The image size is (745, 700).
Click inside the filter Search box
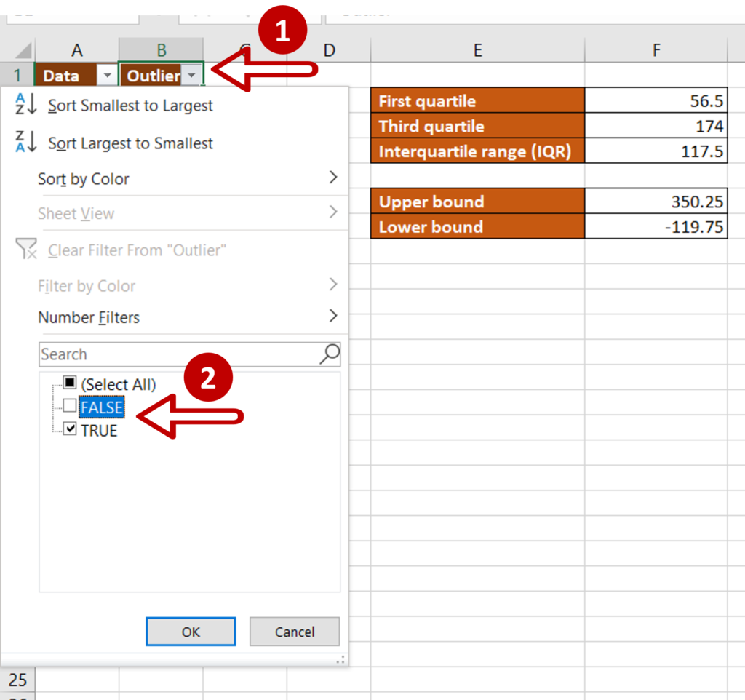pos(146,354)
